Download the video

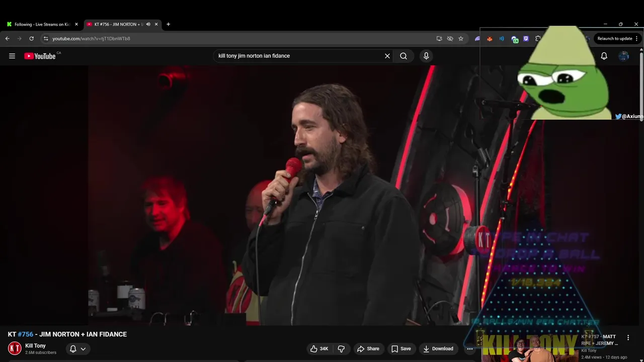(438, 348)
